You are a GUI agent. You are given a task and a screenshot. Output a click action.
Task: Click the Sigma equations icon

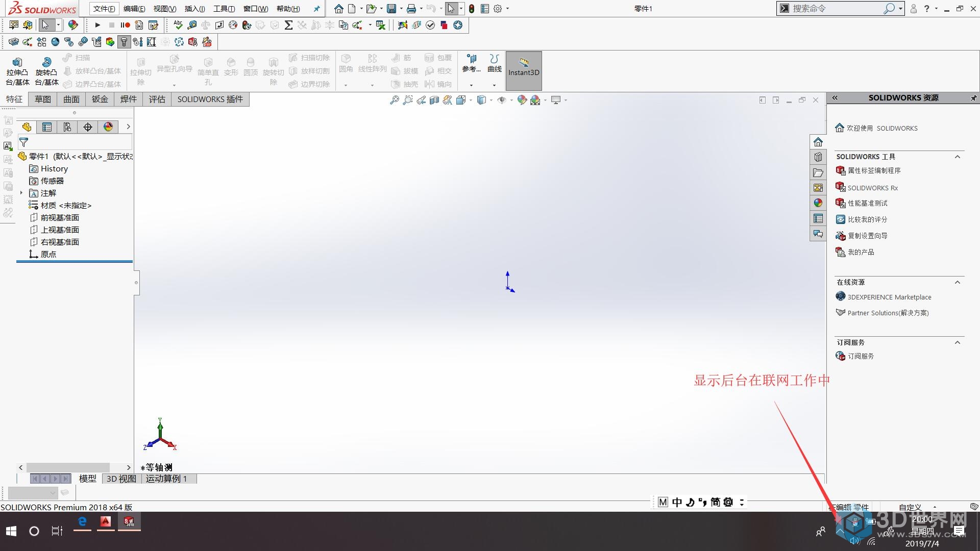288,25
